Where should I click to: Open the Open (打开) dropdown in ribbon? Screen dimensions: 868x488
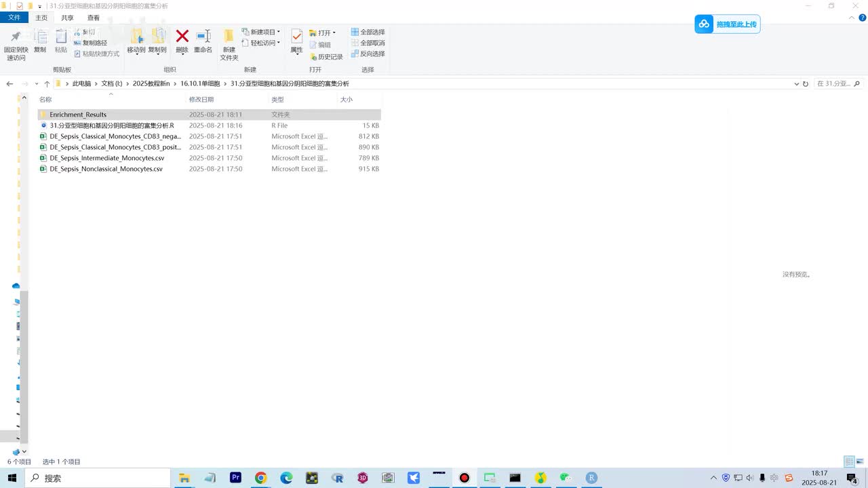coord(323,33)
